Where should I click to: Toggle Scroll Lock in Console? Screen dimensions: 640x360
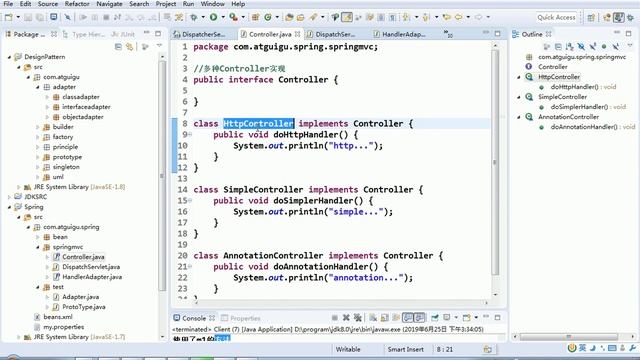tap(384, 318)
